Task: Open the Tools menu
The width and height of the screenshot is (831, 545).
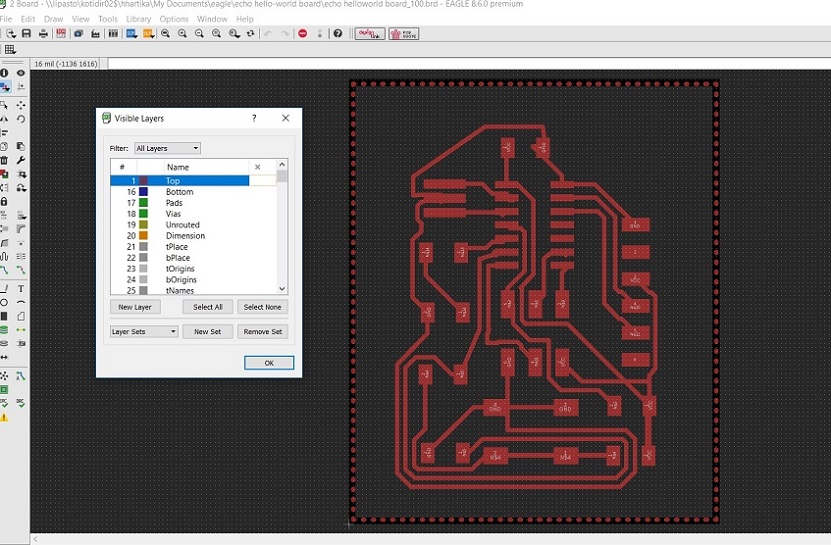Action: [108, 19]
